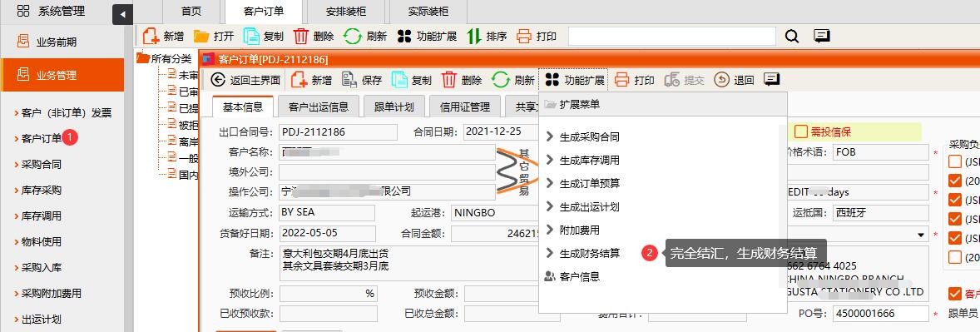Open 采购合同 link in left sidebar

42,165
